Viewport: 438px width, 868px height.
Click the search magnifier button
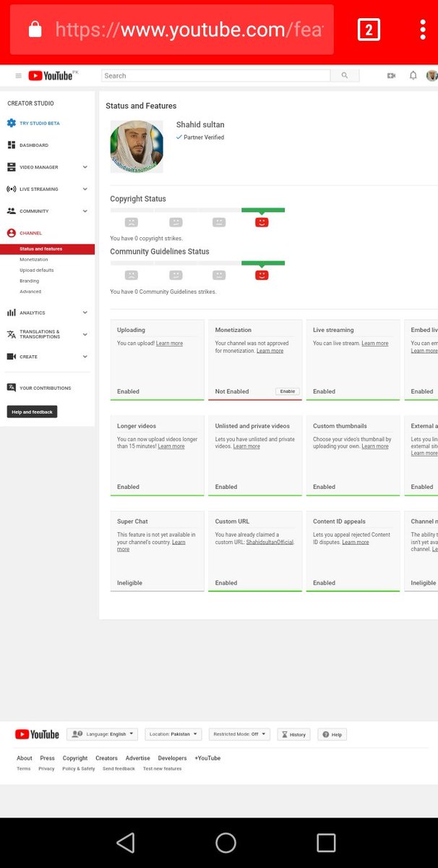click(345, 75)
